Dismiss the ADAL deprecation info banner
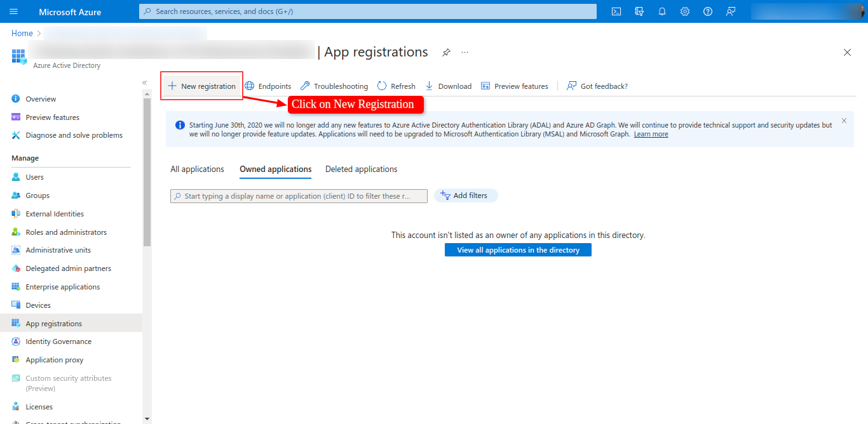This screenshot has width=868, height=424. pos(844,121)
